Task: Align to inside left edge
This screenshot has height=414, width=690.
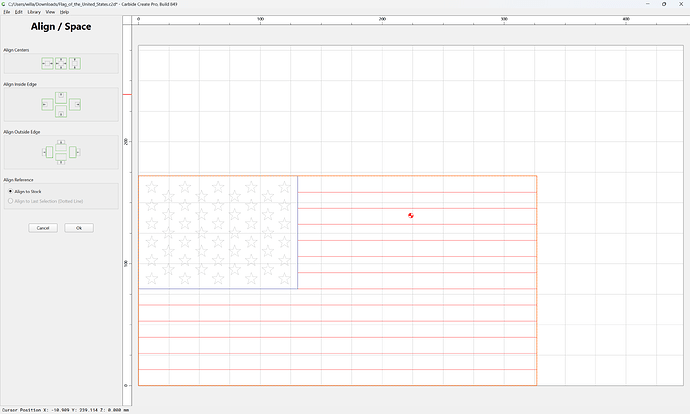Action: coord(48,104)
